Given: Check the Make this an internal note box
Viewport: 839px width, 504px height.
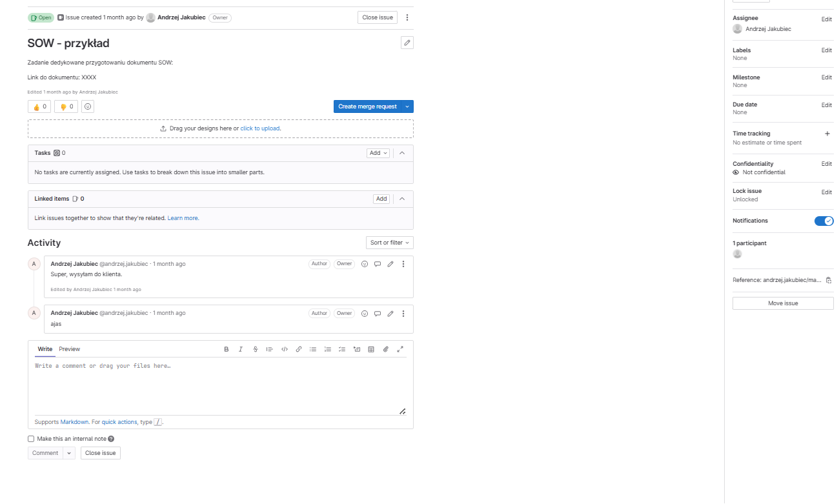Looking at the screenshot, I should coord(31,439).
